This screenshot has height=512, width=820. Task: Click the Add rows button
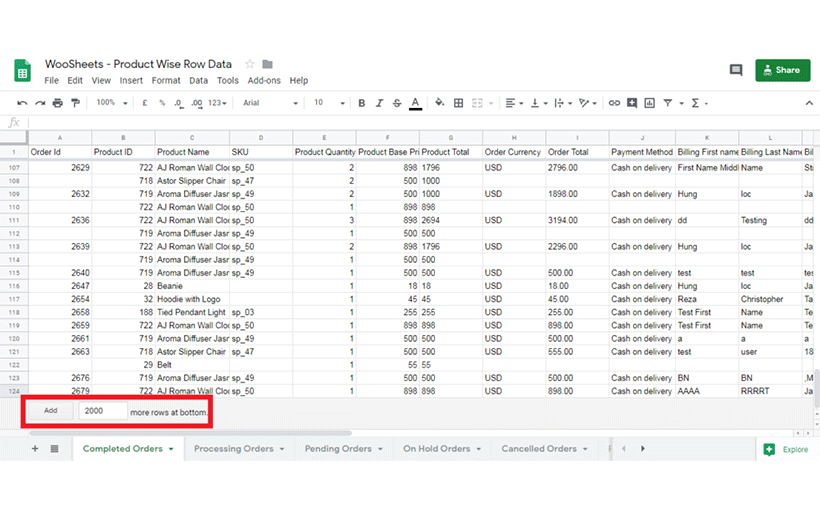tap(50, 411)
